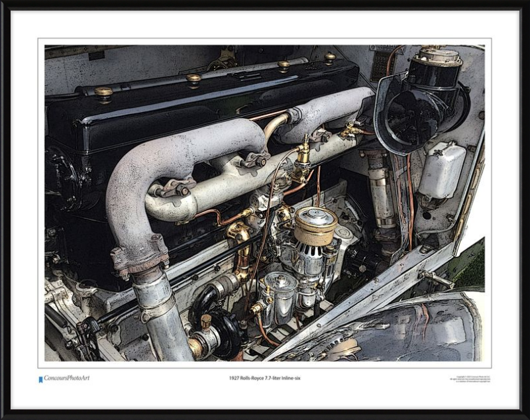This screenshot has width=530, height=420.
Task: Click the leftmost brass cap on valve cover
Action: [103, 93]
